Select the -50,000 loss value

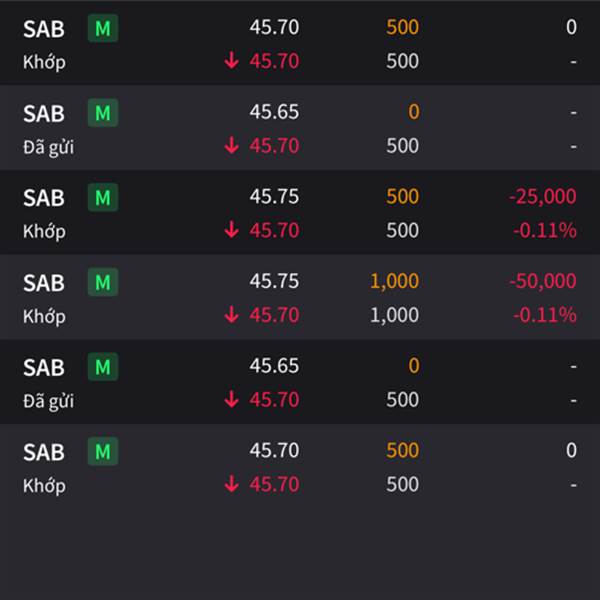543,281
